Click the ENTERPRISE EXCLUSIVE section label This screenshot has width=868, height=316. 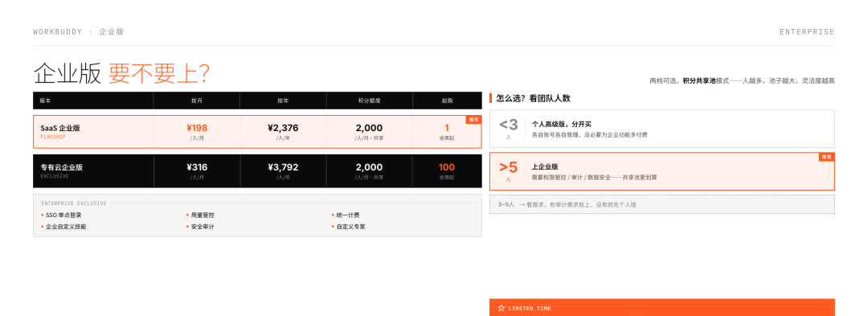[74, 203]
